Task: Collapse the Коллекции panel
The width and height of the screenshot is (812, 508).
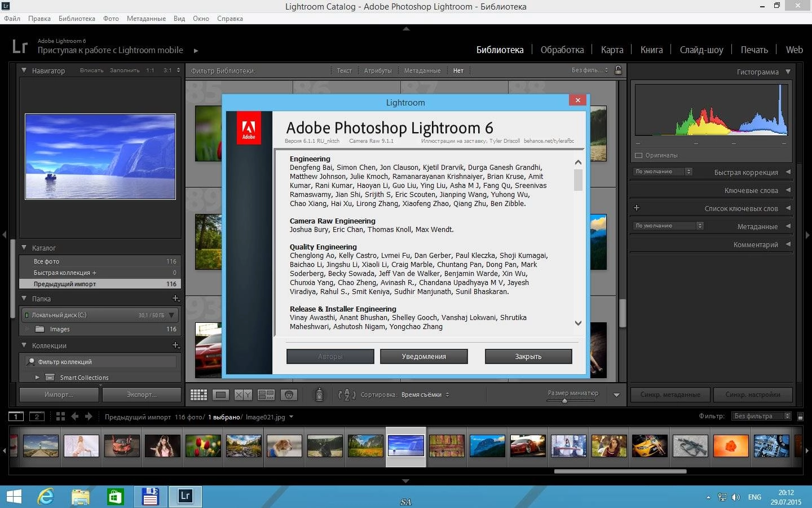Action: [x=24, y=345]
